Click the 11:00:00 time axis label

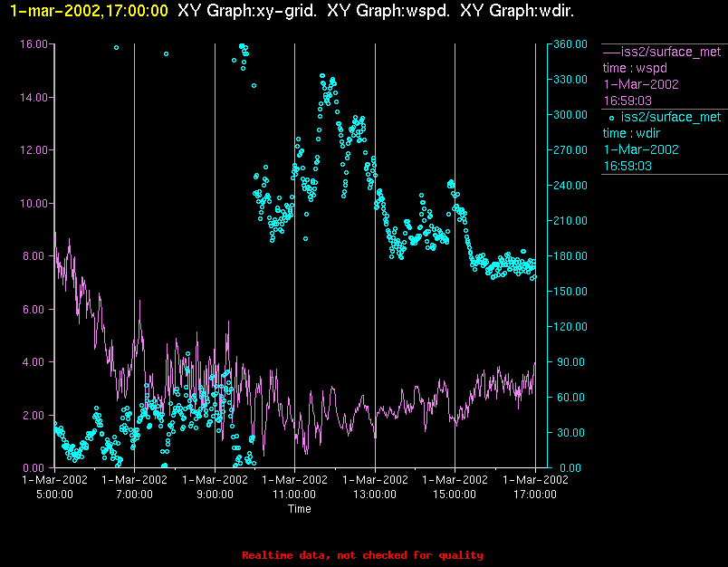pos(294,495)
